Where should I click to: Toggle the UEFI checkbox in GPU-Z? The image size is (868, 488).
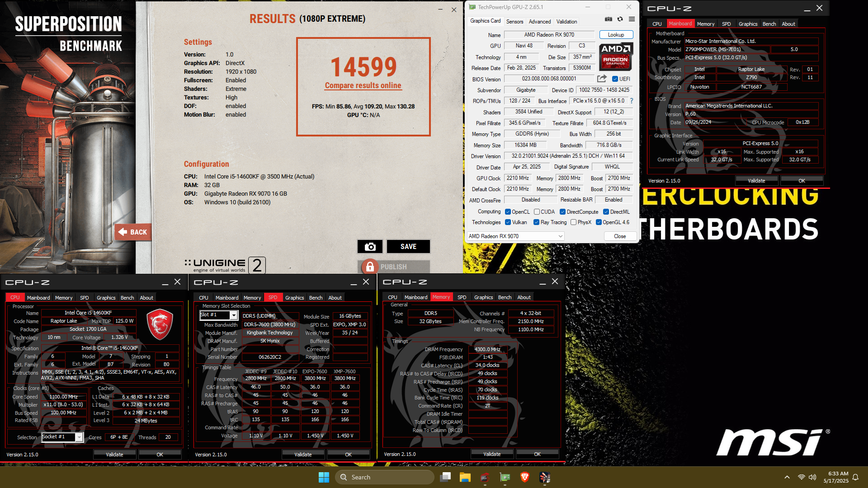615,79
